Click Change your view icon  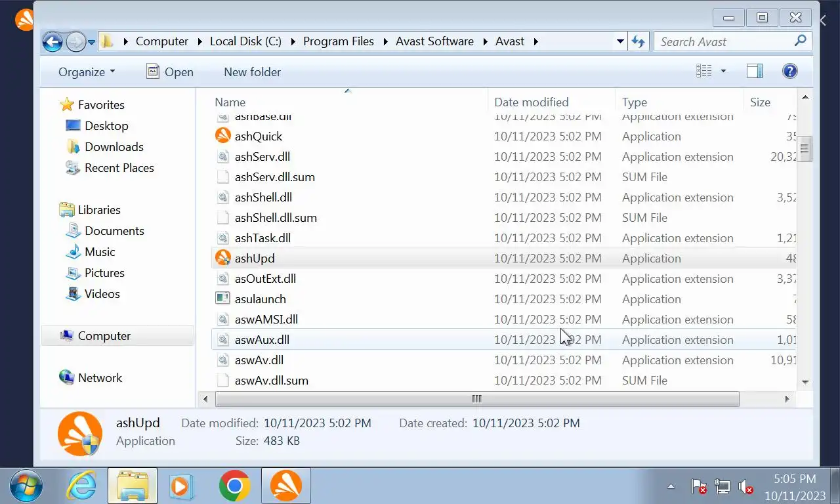(704, 71)
